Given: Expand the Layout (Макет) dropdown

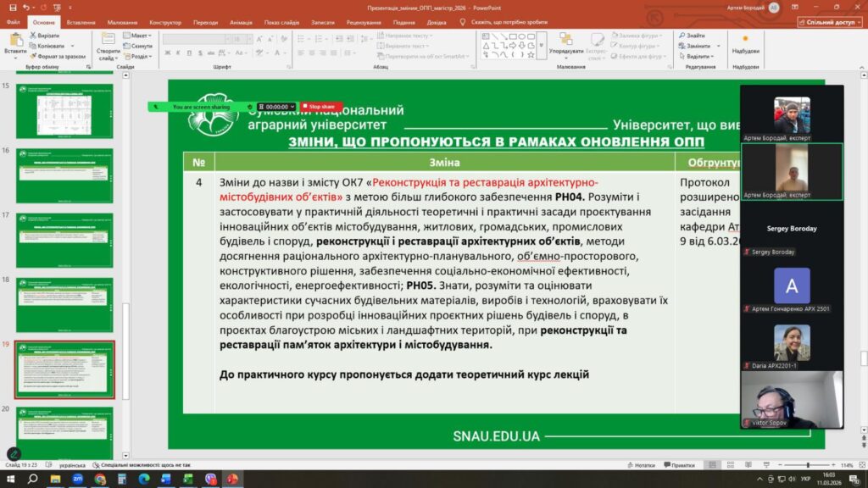Looking at the screenshot, I should [140, 36].
